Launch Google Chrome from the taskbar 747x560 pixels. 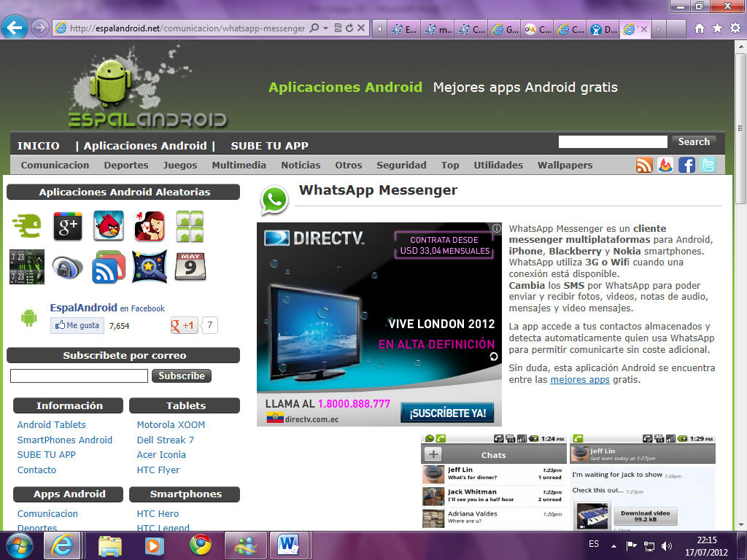coord(201,545)
